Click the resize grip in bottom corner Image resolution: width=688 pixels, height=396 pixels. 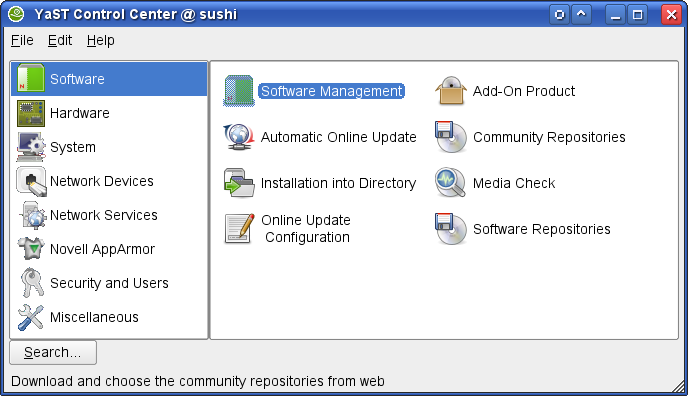pyautogui.click(x=679, y=386)
